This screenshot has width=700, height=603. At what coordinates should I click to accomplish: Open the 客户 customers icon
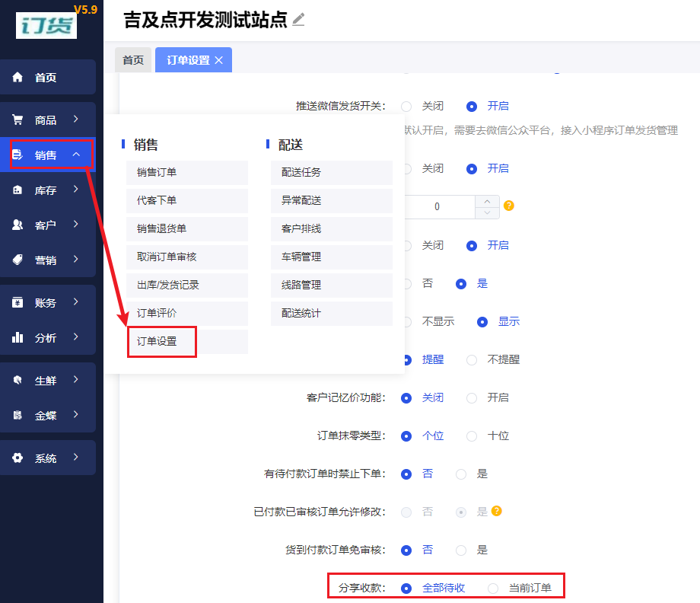tap(19, 225)
